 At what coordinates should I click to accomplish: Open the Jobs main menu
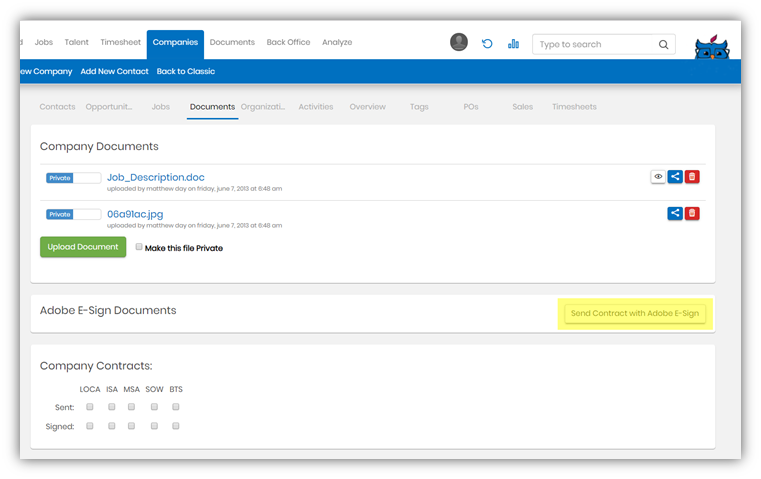[44, 42]
